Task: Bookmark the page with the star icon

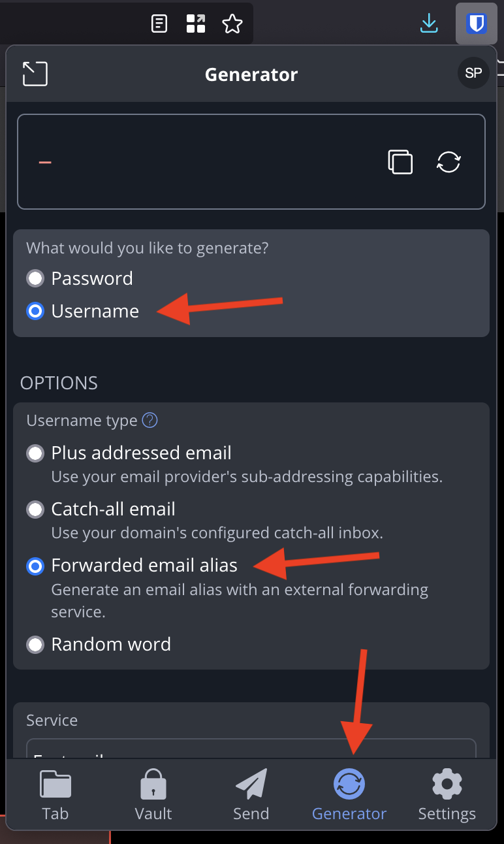Action: tap(232, 24)
